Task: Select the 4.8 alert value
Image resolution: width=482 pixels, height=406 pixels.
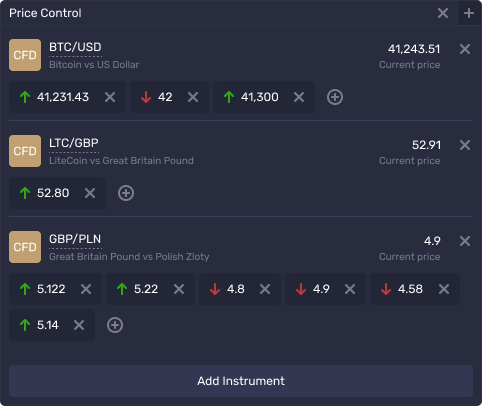Action: [236, 289]
